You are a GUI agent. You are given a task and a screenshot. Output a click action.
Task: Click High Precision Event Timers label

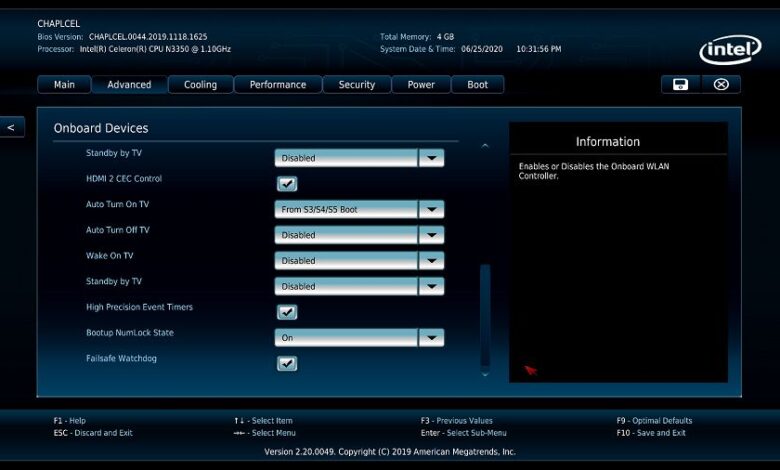pyautogui.click(x=139, y=307)
